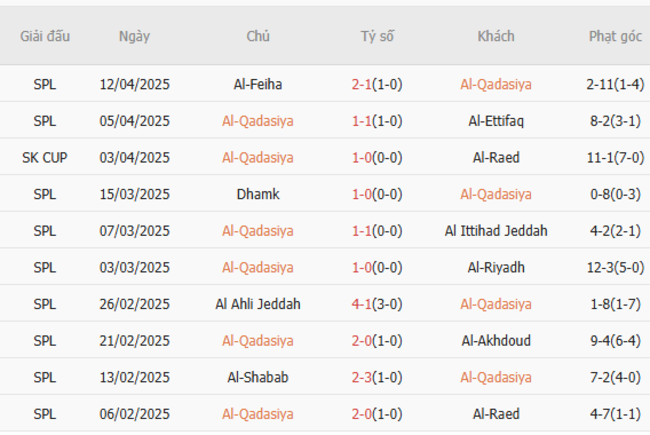Click the Al-Riyadh away team name
This screenshot has height=435, width=650.
pos(495,267)
